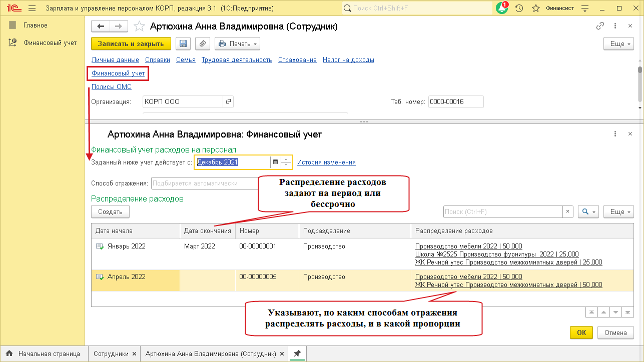Open the history clock icon
This screenshot has width=644, height=362.
point(519,8)
